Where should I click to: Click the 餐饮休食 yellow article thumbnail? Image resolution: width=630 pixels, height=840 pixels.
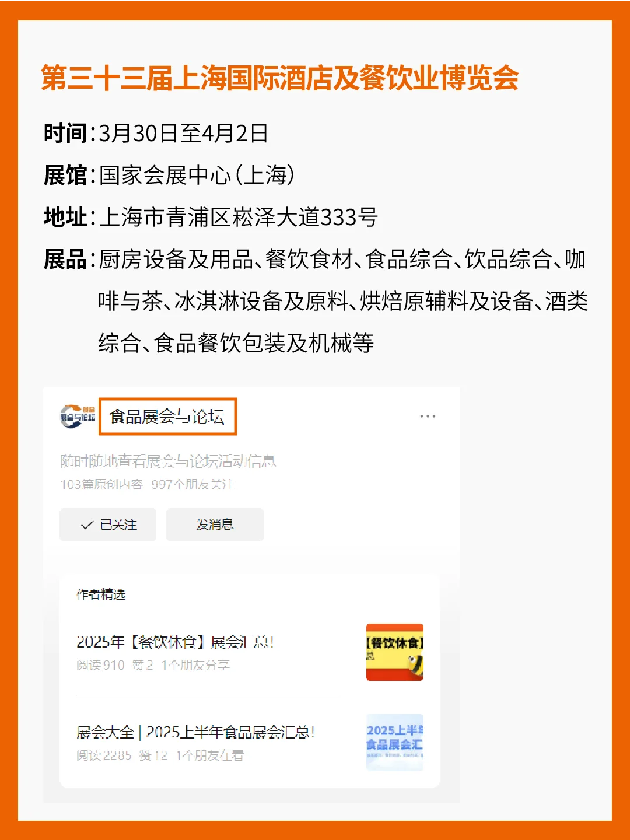click(395, 652)
